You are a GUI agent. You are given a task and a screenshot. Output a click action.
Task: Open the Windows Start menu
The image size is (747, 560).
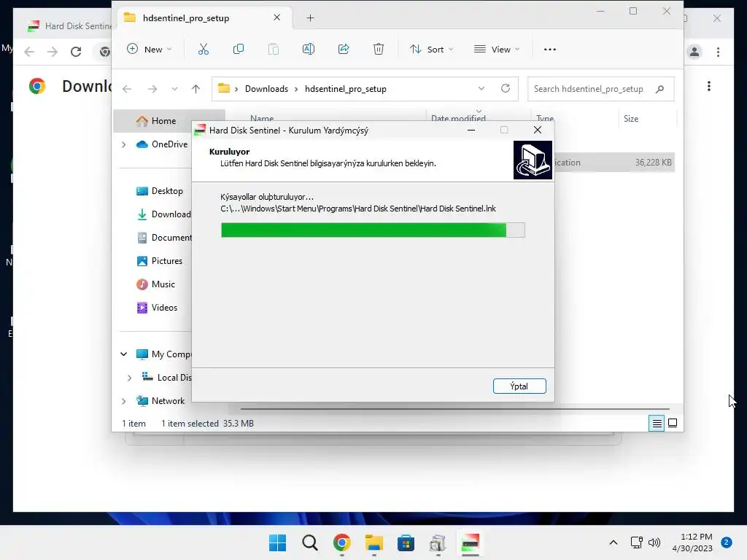(278, 542)
